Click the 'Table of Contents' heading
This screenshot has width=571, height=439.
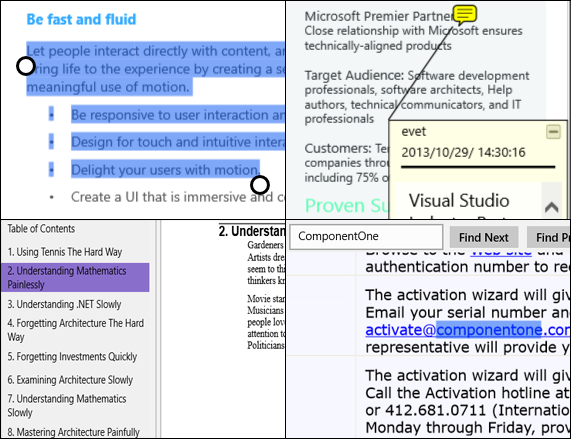(x=41, y=229)
